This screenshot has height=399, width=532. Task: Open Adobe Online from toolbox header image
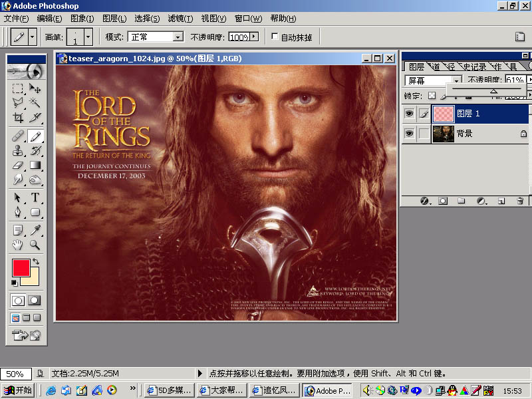[26, 71]
